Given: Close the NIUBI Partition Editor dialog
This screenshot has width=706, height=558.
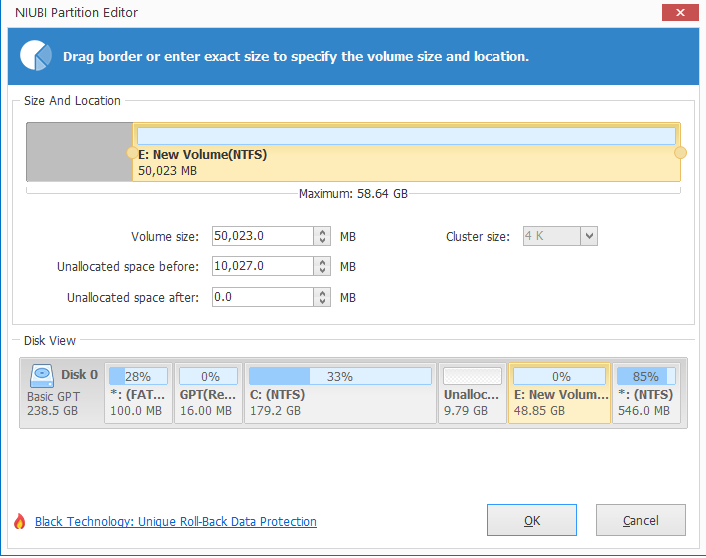Looking at the screenshot, I should [680, 13].
